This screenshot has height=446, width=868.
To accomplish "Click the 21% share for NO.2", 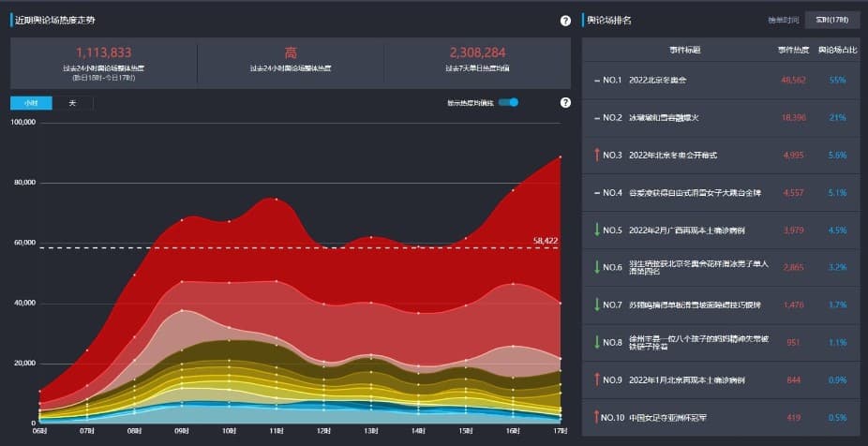I will (838, 118).
